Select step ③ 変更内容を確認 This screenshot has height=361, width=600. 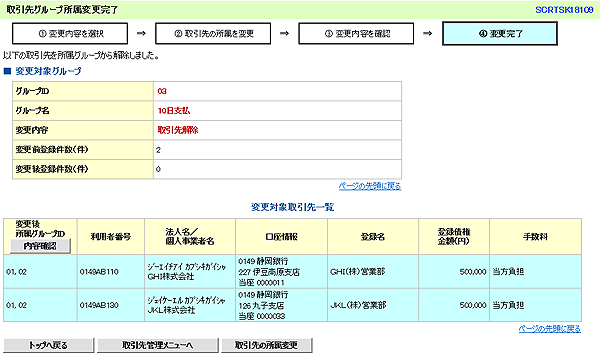coord(356,34)
